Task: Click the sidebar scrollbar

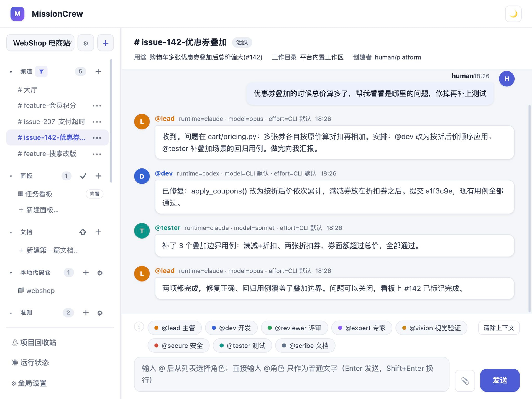Action: click(x=111, y=121)
